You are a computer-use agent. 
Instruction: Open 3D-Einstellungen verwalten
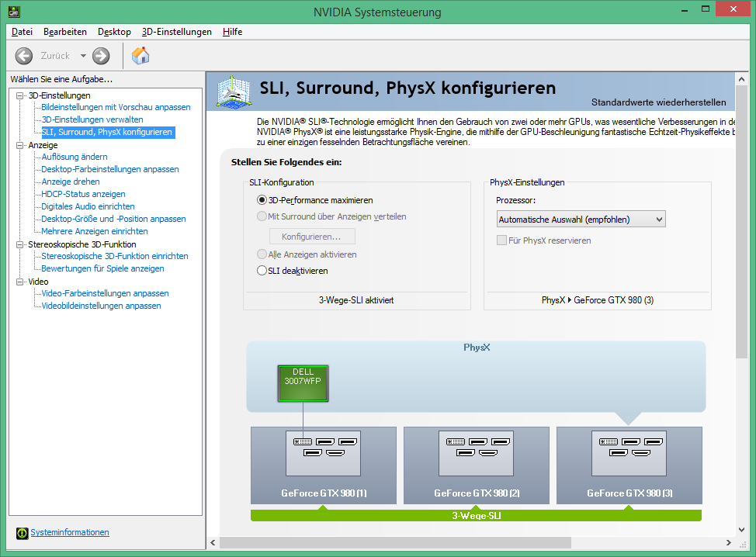[92, 119]
